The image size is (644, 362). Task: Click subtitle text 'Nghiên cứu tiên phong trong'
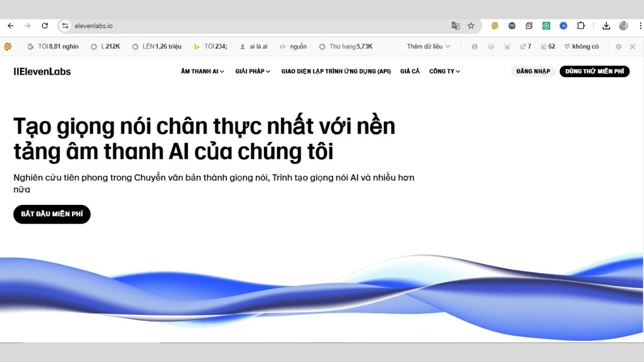(72, 178)
